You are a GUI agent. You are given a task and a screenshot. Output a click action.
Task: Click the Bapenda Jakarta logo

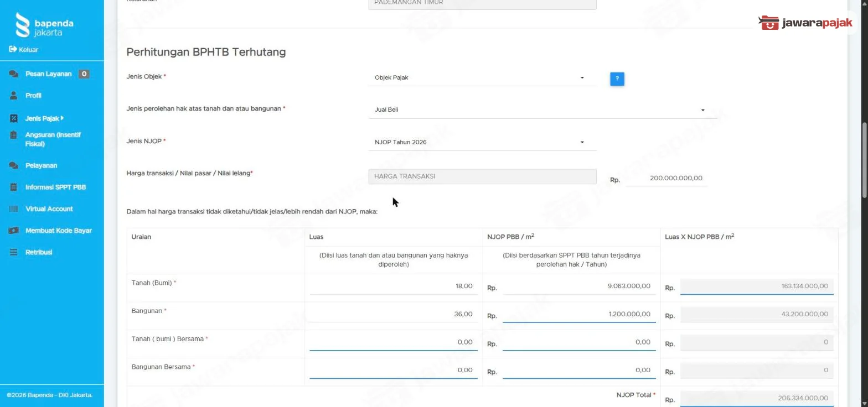pyautogui.click(x=44, y=25)
